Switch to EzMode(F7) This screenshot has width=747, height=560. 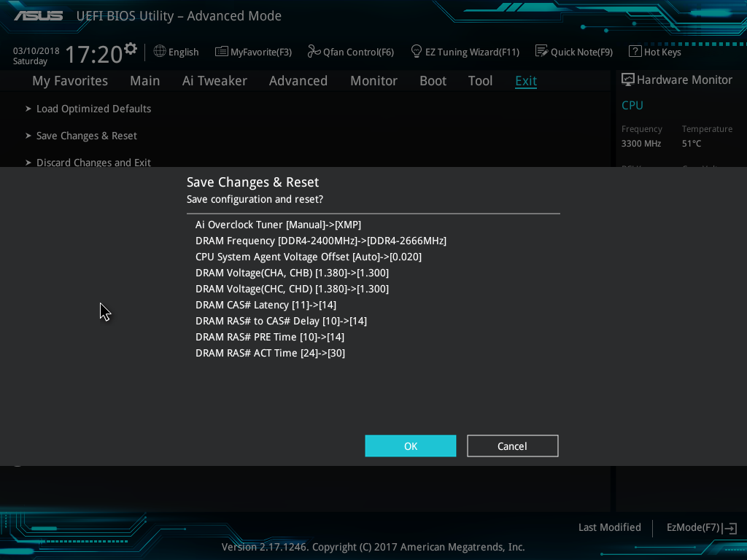coord(693,528)
